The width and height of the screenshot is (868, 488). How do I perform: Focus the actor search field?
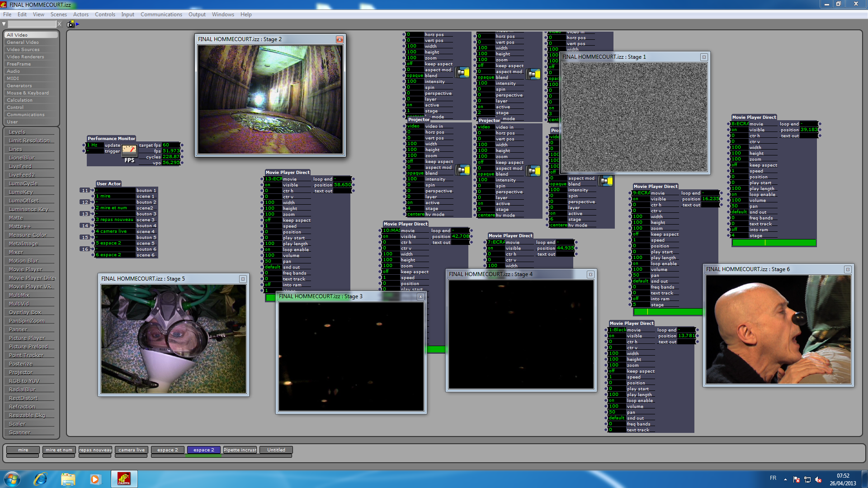(32, 24)
